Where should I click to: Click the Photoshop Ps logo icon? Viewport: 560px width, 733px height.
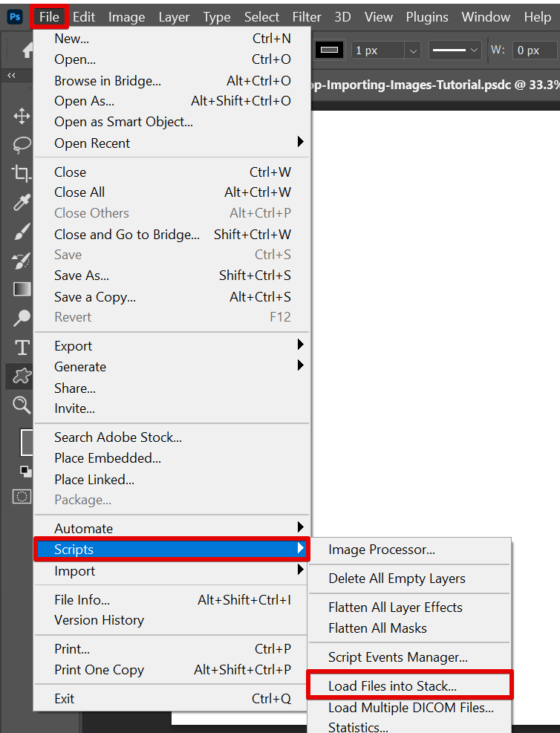coord(16,17)
